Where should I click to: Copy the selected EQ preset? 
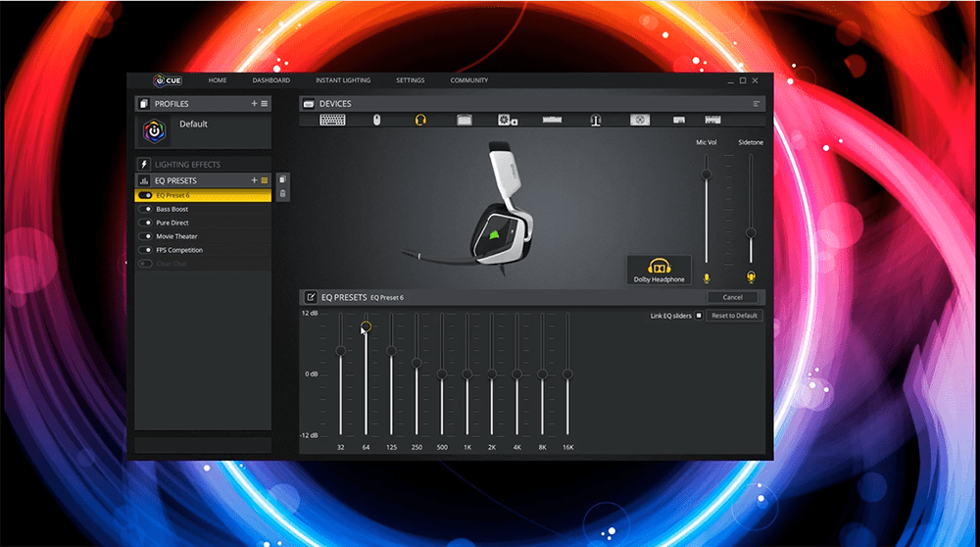tap(282, 179)
